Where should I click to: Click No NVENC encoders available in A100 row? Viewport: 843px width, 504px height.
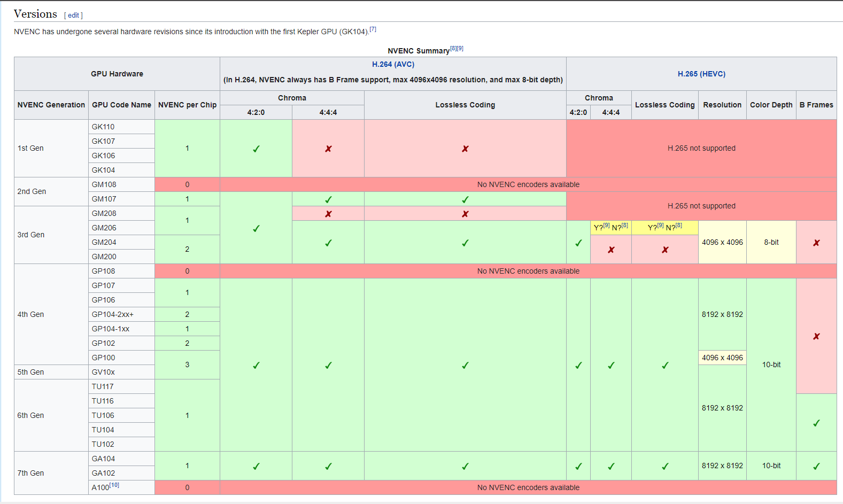point(528,487)
